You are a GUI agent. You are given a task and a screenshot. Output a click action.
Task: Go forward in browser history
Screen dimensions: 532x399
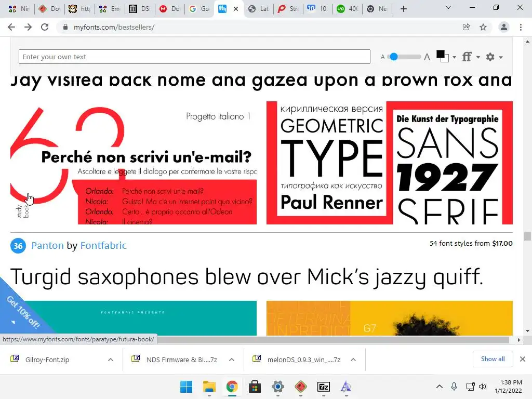tap(28, 27)
